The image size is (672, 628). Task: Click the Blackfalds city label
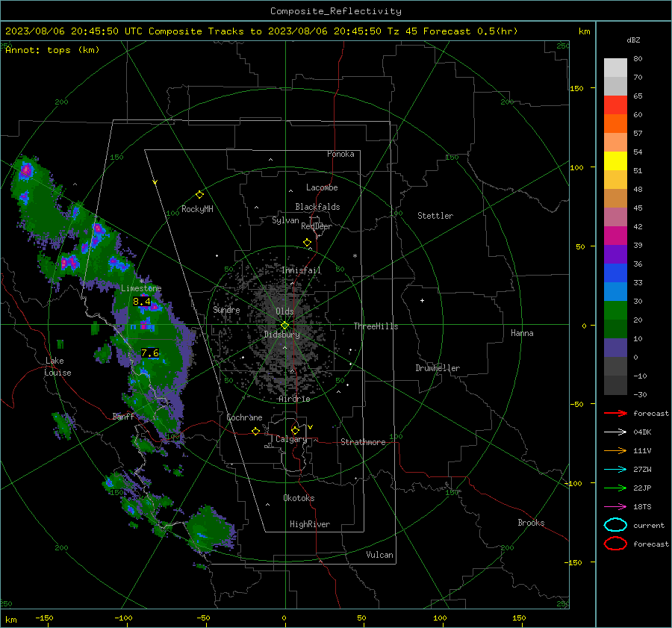317,207
